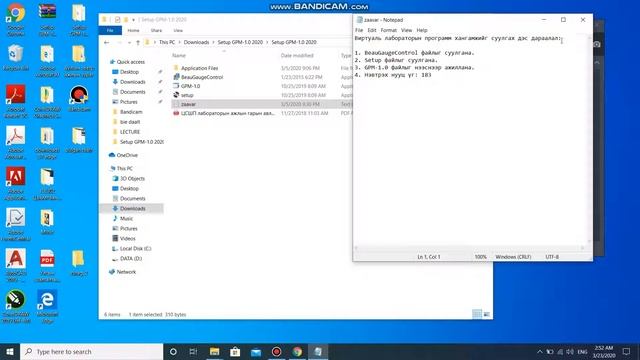Viewport: 640px width, 360px height.
Task: Switch to large icons view in Explorer
Action: pyautogui.click(x=487, y=314)
